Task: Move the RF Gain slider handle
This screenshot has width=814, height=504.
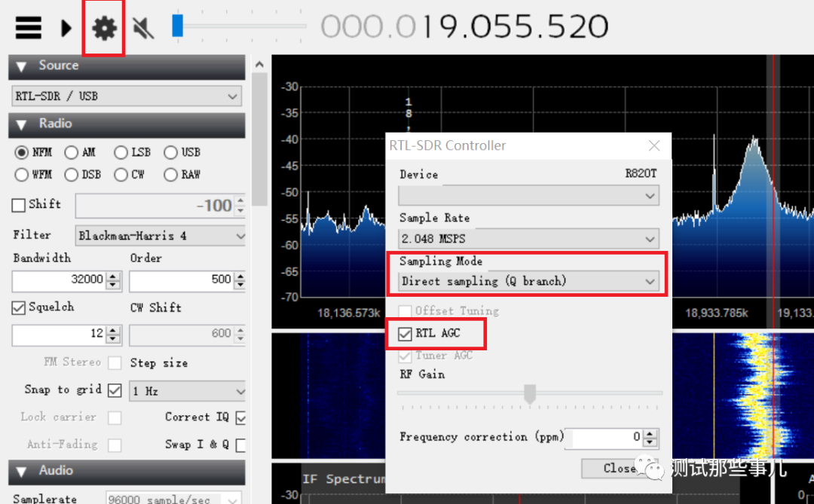Action: [530, 393]
